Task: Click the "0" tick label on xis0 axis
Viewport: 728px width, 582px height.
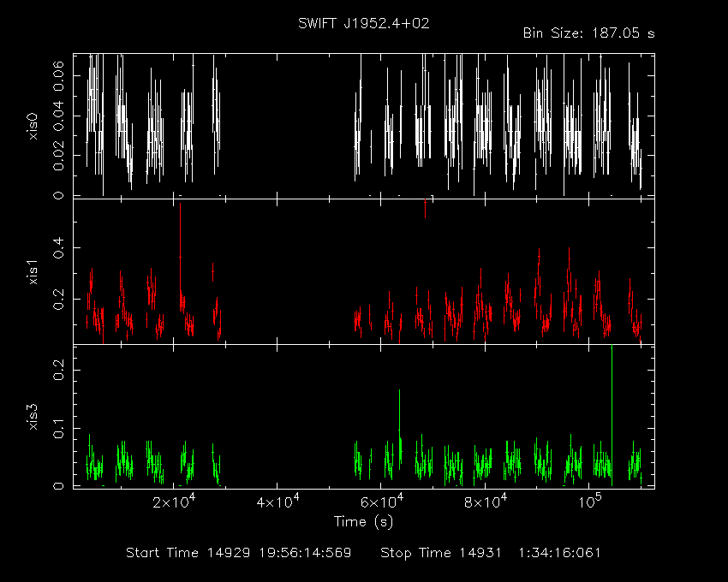Action: [58, 195]
